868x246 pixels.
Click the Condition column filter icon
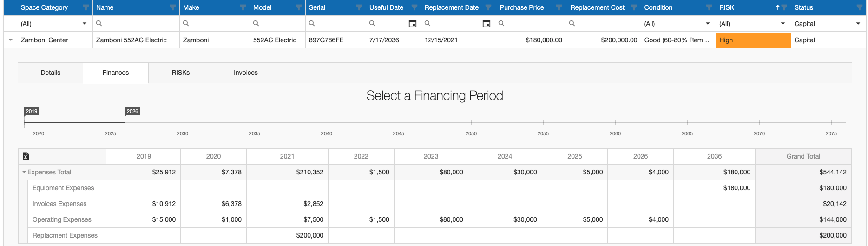coord(709,7)
